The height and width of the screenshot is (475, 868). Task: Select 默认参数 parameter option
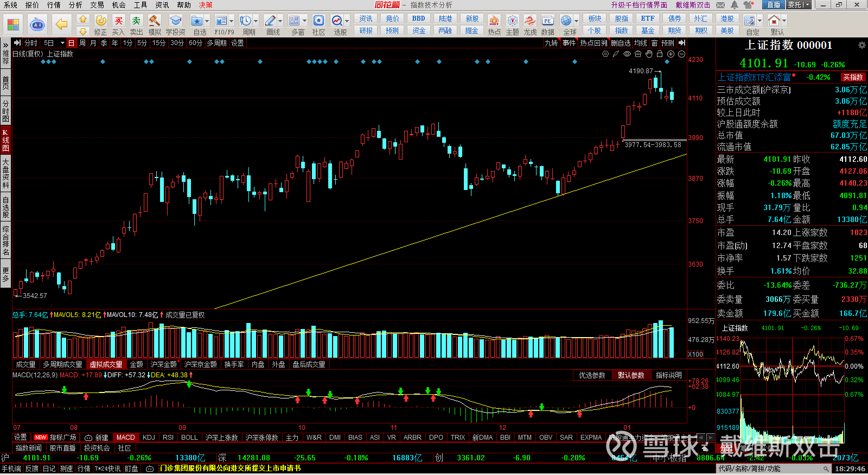[631, 375]
